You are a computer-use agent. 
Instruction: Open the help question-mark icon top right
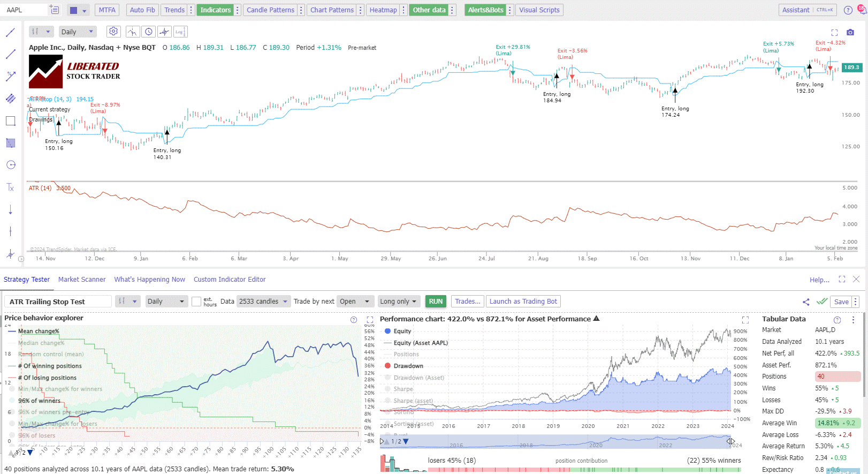tap(848, 10)
